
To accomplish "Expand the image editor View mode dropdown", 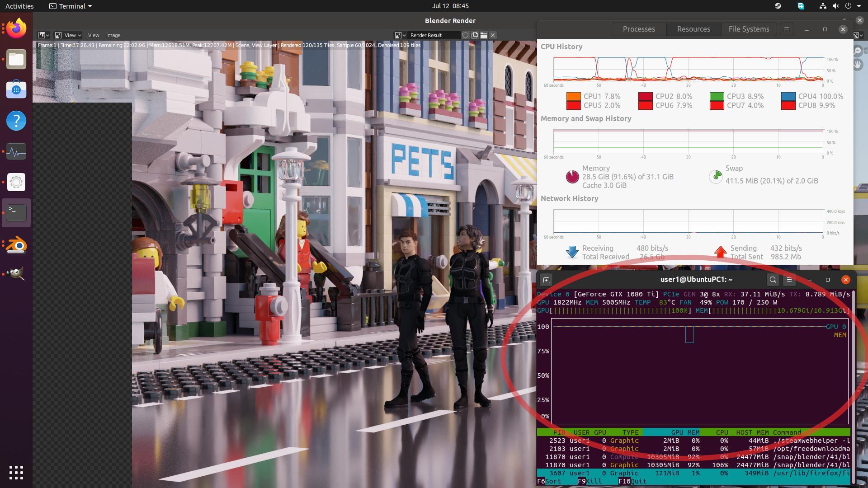I will click(68, 35).
